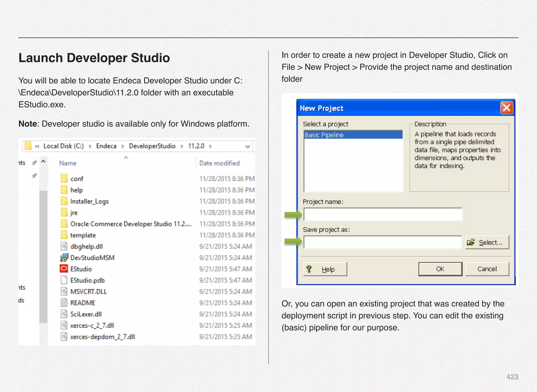The image size is (537, 392).
Task: Sort files by Date modified column header
Action: (219, 163)
